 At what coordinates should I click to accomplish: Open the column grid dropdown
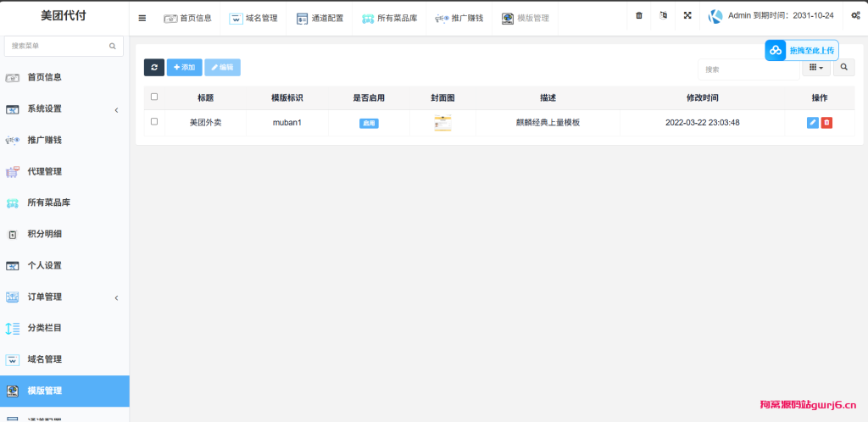click(816, 68)
